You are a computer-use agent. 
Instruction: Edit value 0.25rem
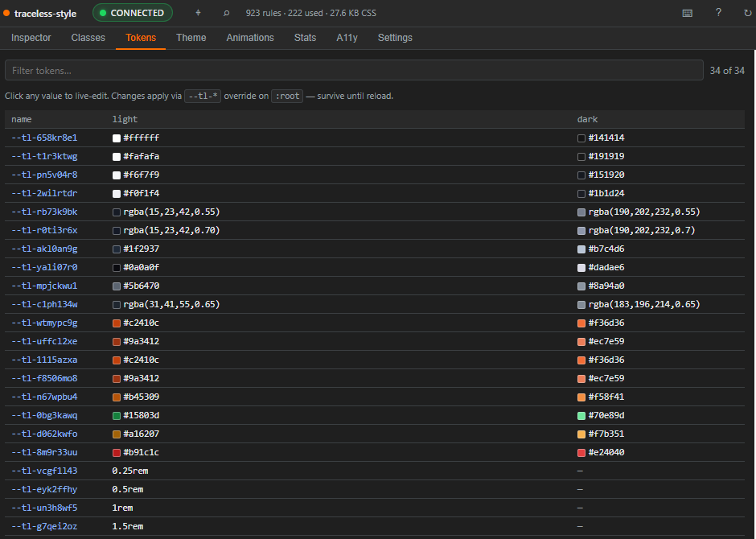(x=130, y=471)
